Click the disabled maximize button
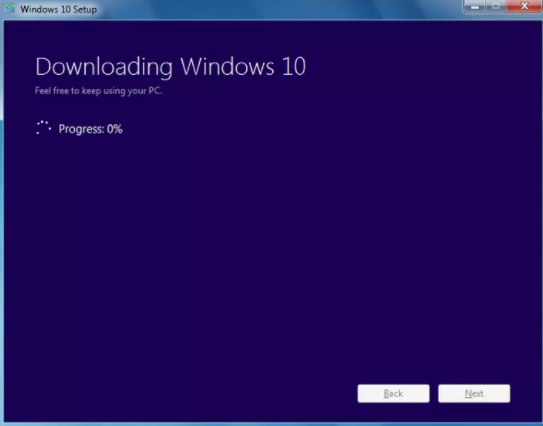The height and width of the screenshot is (426, 543). pos(496,7)
